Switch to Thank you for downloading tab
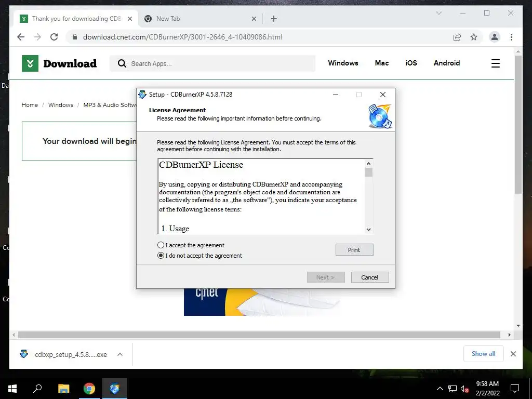Image resolution: width=532 pixels, height=399 pixels. point(76,19)
